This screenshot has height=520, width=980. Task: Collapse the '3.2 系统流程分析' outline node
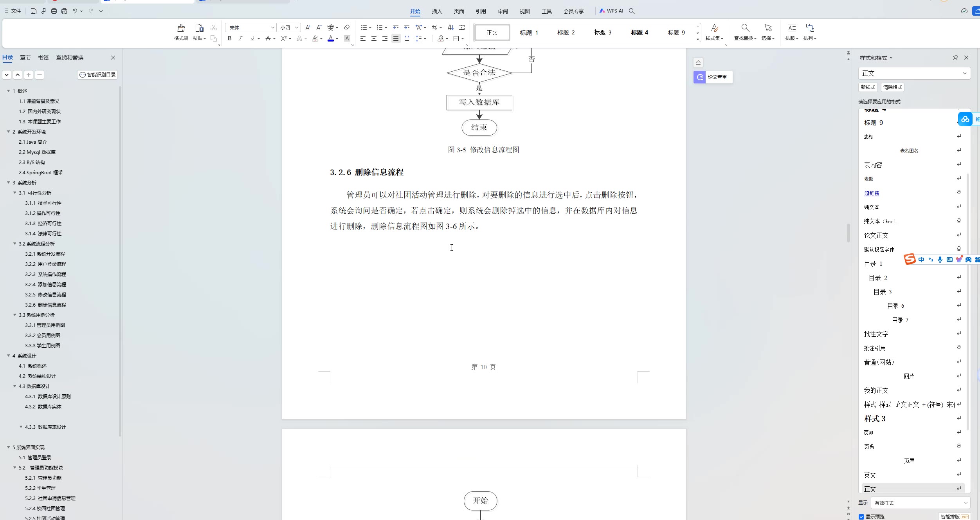[15, 244]
